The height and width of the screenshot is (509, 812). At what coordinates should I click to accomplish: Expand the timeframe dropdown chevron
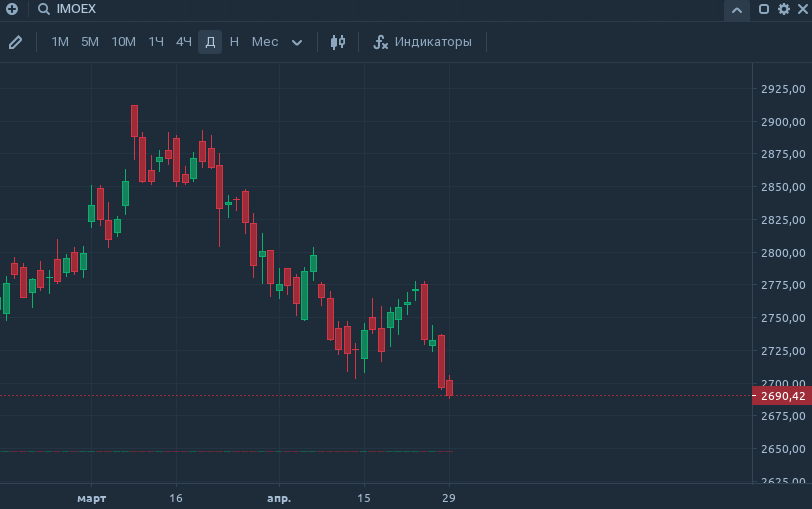click(297, 42)
